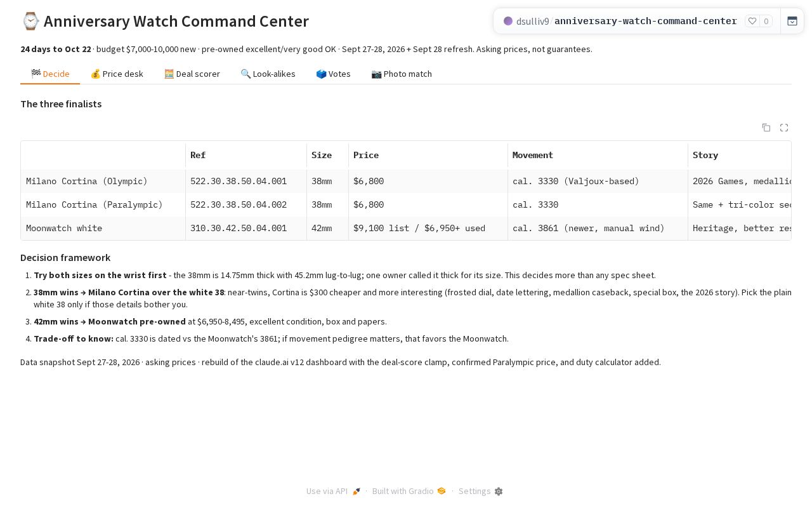Select the Votes tab

click(333, 74)
